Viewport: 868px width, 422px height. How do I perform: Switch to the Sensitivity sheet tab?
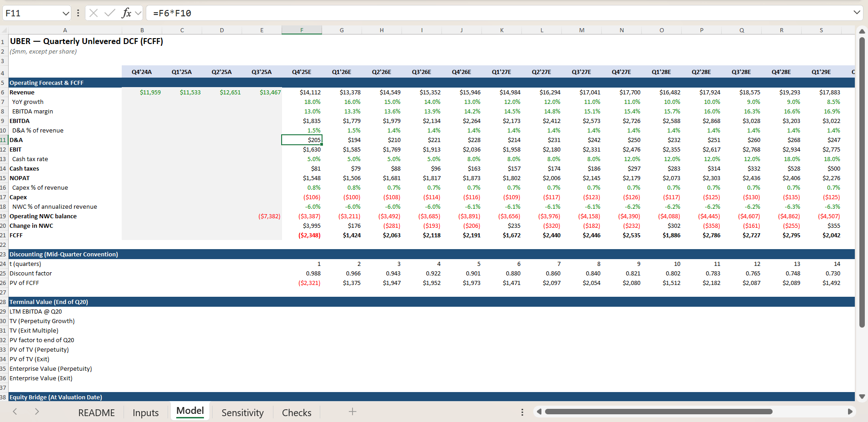point(243,412)
